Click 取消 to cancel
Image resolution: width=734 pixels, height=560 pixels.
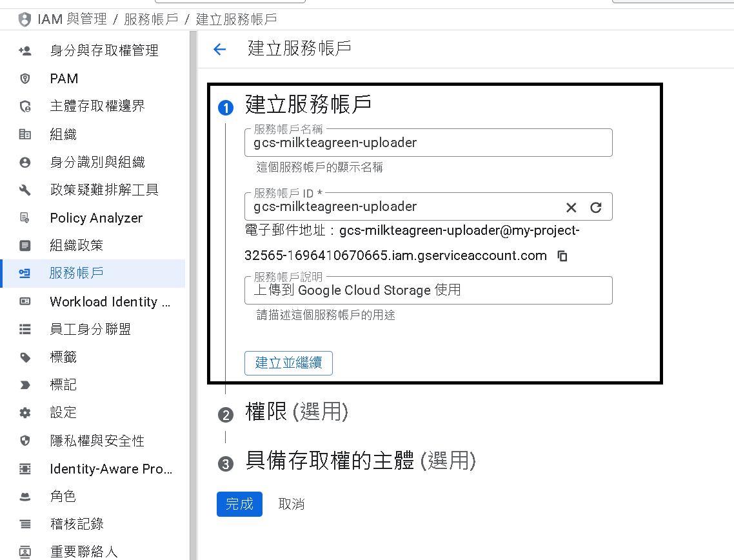[291, 505]
